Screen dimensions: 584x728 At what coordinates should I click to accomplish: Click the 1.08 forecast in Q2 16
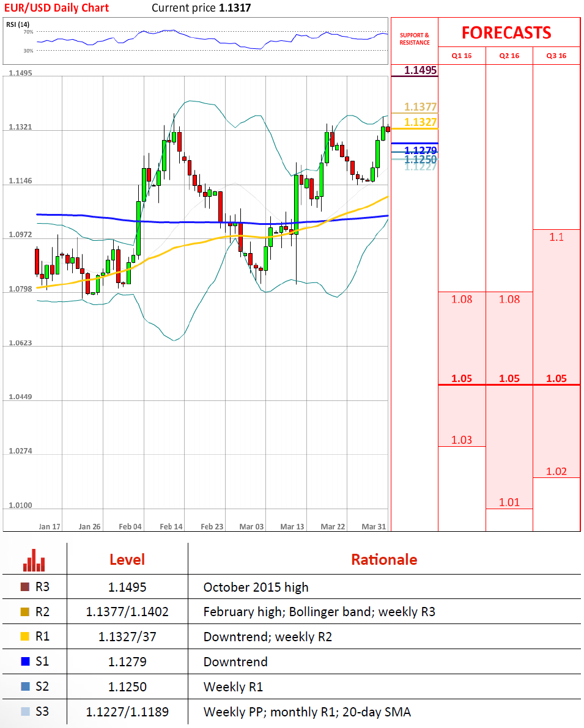coord(509,300)
